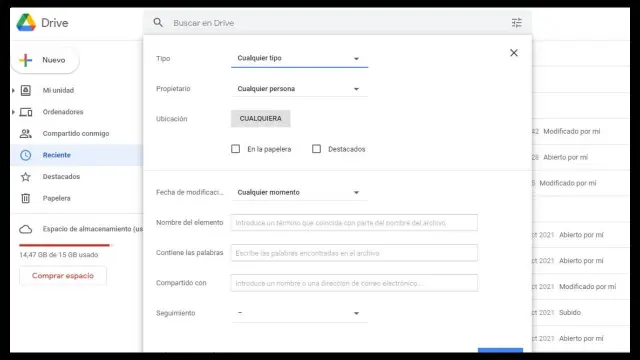Click the red storage usage bar

(64, 245)
